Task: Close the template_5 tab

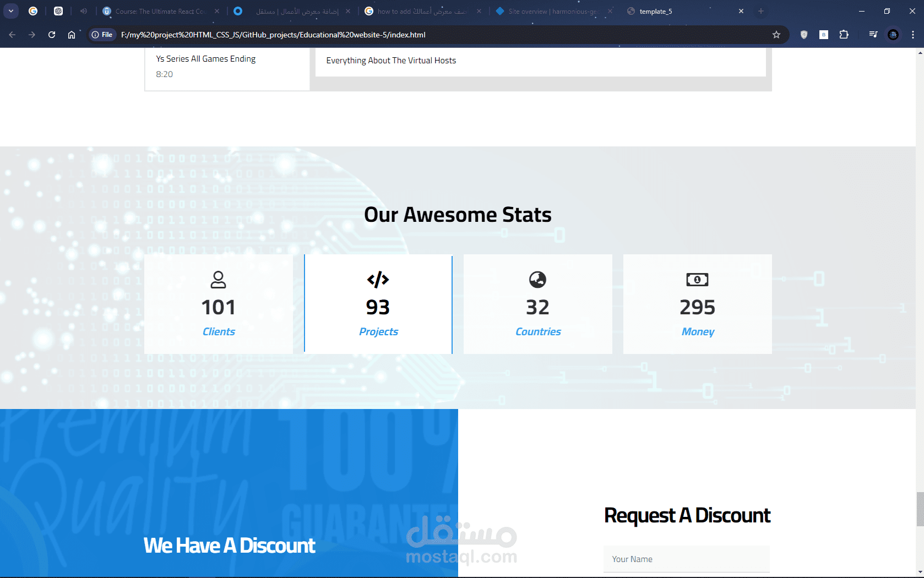Action: (x=741, y=11)
